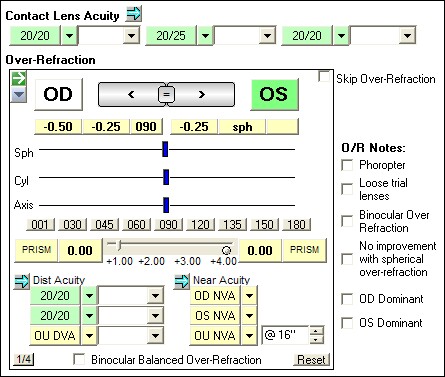This screenshot has height=377, width=445.
Task: Click the left PRISM button
Action: [36, 250]
